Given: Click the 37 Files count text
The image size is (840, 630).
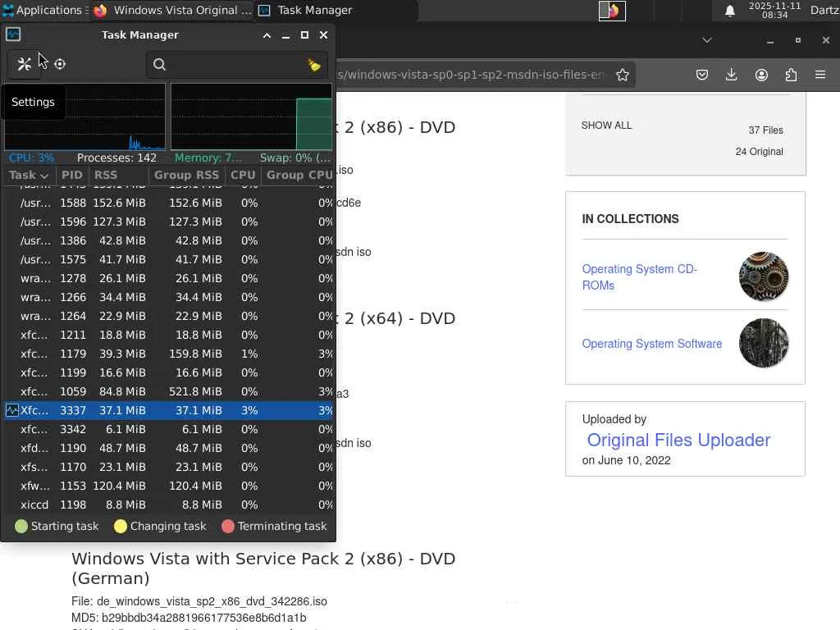Looking at the screenshot, I should point(765,130).
